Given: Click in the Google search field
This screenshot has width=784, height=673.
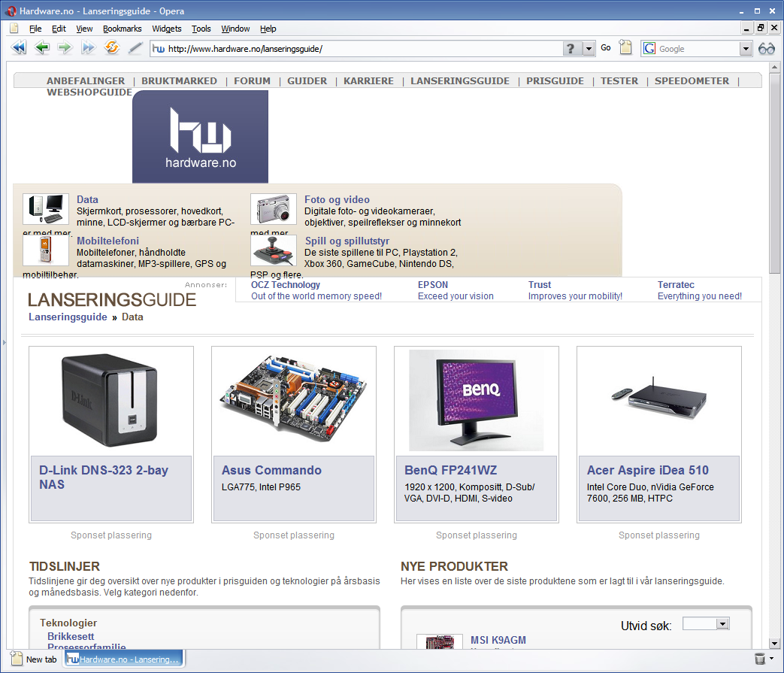Looking at the screenshot, I should click(698, 48).
